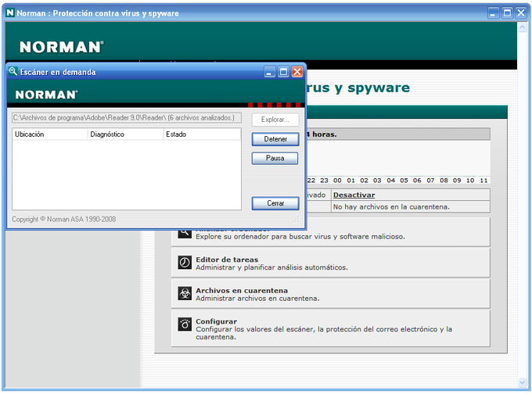Open Editor de tareas clock icon
This screenshot has width=532, height=394.
pyautogui.click(x=185, y=263)
